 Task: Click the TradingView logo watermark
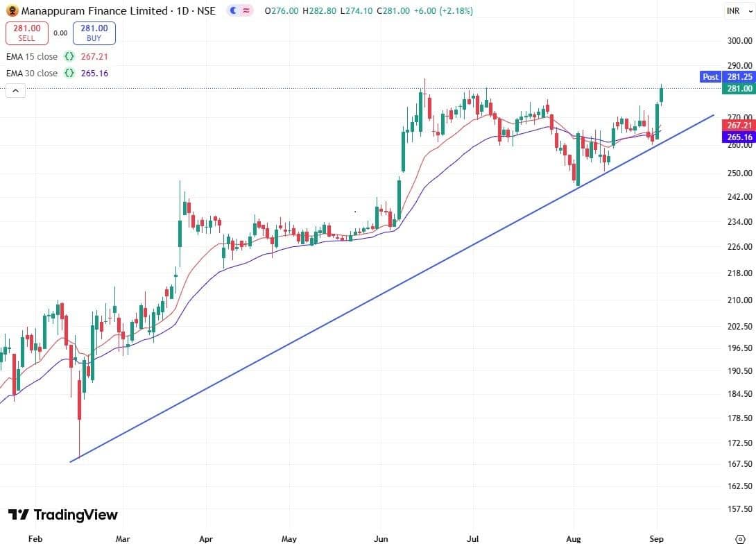pyautogui.click(x=63, y=515)
